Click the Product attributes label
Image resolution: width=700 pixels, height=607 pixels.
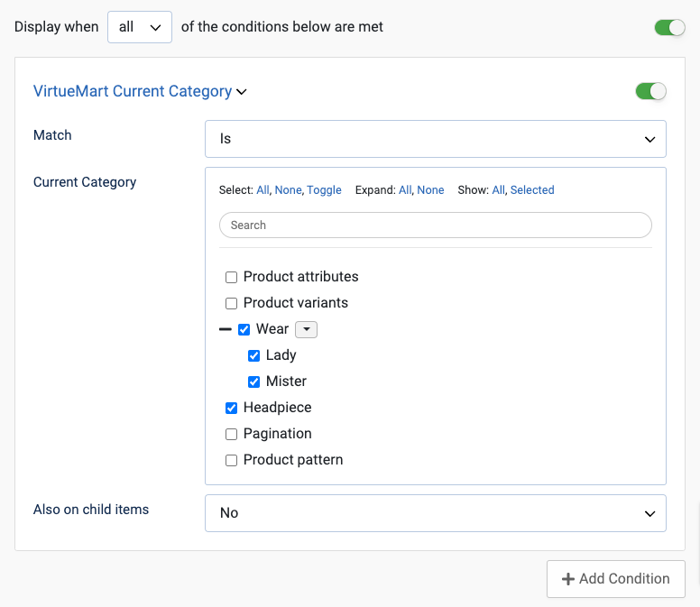[301, 277]
